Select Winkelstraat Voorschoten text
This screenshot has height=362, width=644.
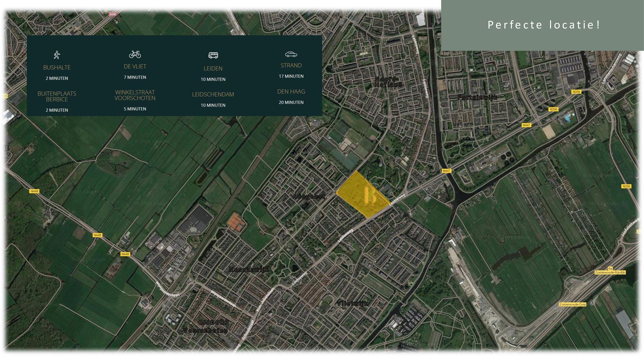[x=135, y=95]
